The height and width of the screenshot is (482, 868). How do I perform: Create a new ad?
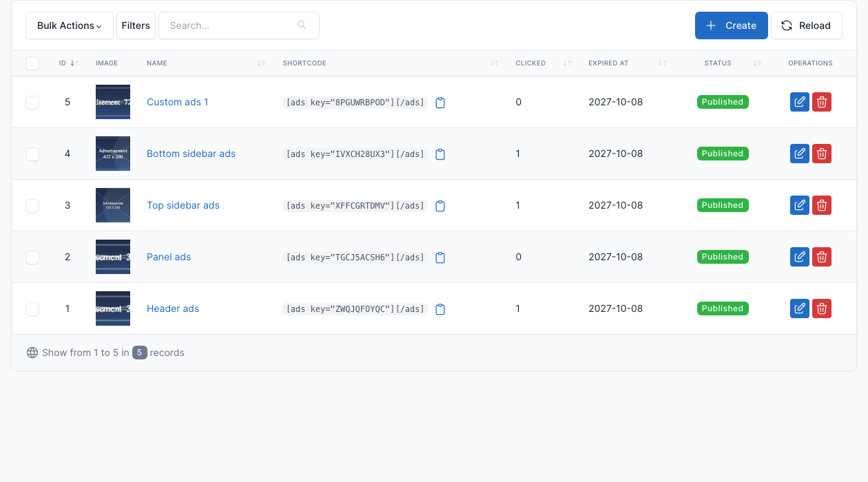[x=732, y=25]
